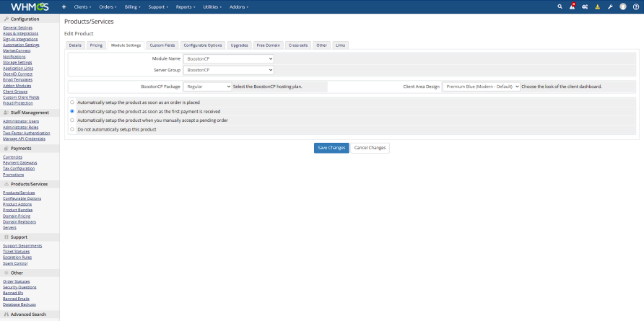Open Banned IPs link
Viewport: 644px width, 321px height.
tap(13, 293)
